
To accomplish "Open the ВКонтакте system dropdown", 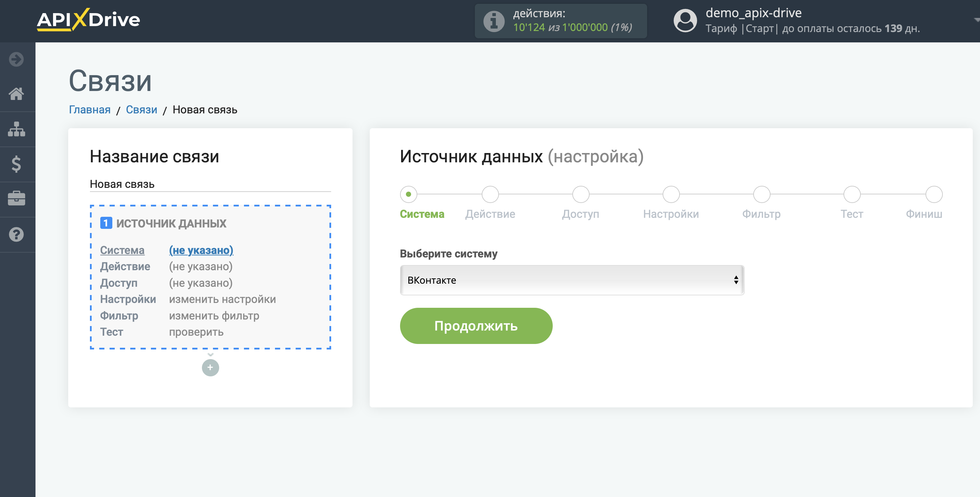I will pyautogui.click(x=572, y=280).
